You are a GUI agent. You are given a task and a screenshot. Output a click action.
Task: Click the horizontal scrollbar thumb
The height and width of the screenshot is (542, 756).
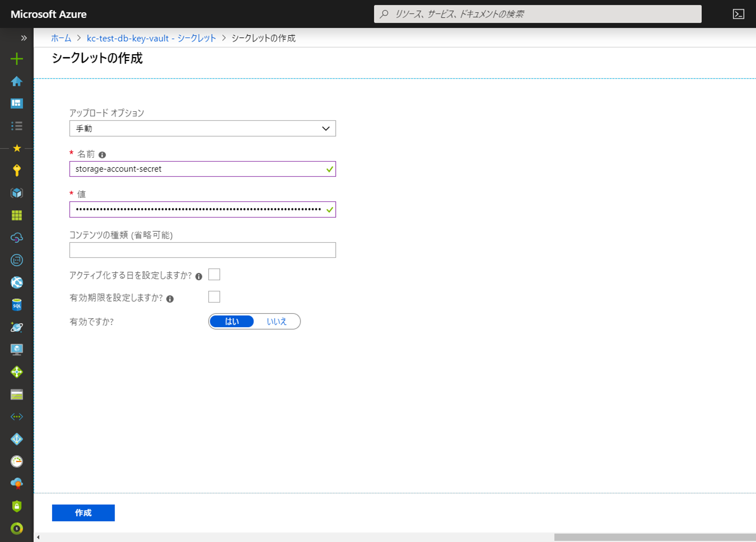pyautogui.click(x=655, y=537)
